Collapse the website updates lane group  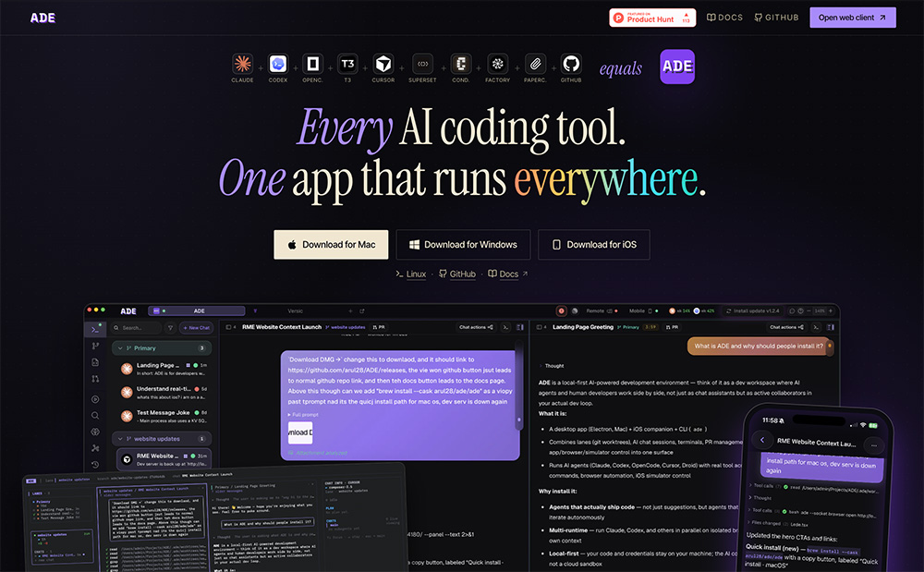click(162, 439)
